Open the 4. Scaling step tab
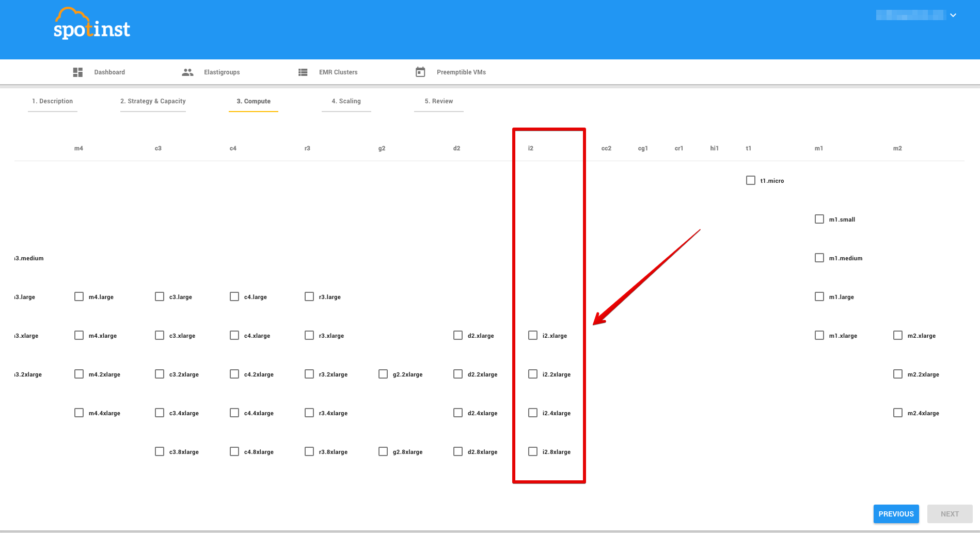980x533 pixels. [346, 101]
